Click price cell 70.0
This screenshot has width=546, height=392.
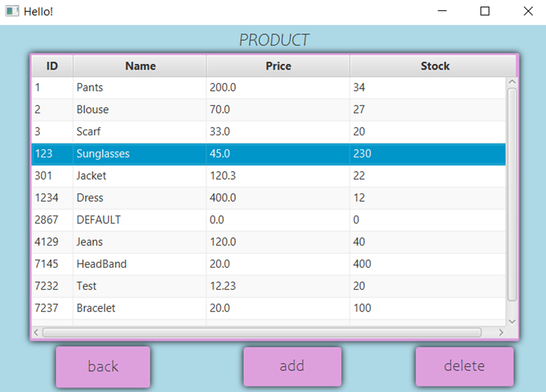[278, 110]
